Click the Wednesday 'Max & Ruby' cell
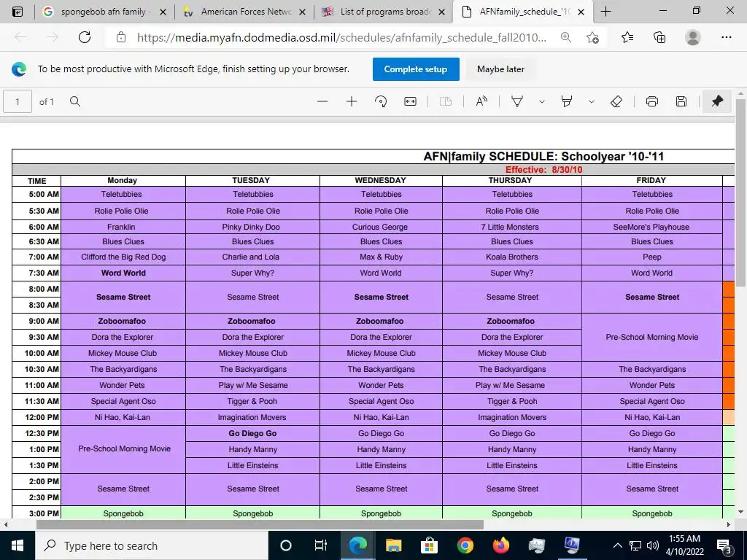Viewport: 747px width, 560px height. [x=381, y=257]
